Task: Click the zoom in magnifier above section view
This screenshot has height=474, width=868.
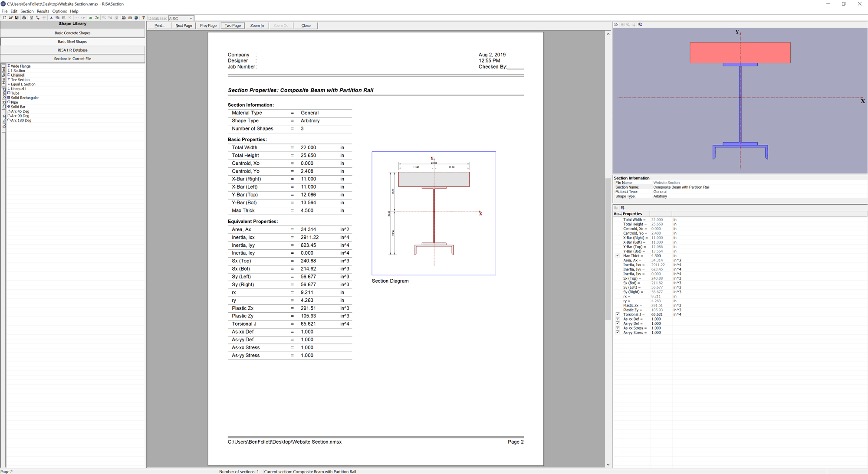Action: pos(628,25)
